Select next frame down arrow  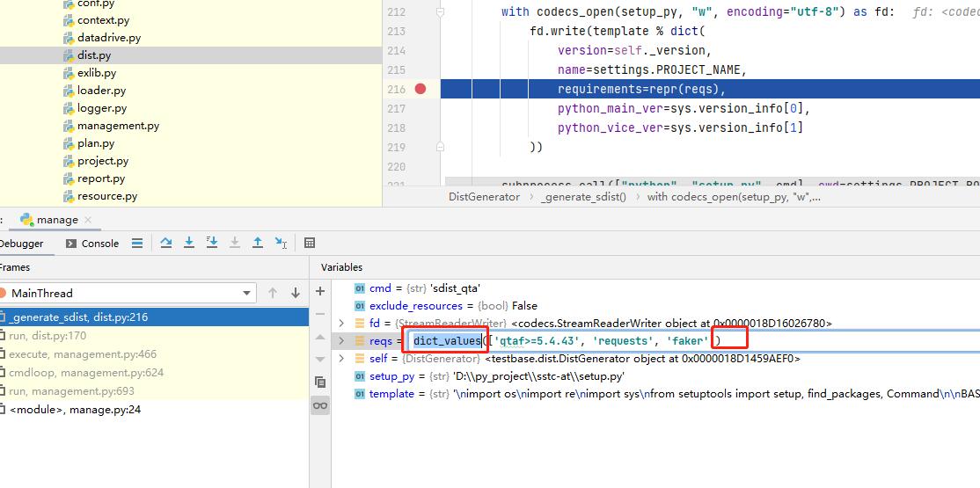coord(296,293)
